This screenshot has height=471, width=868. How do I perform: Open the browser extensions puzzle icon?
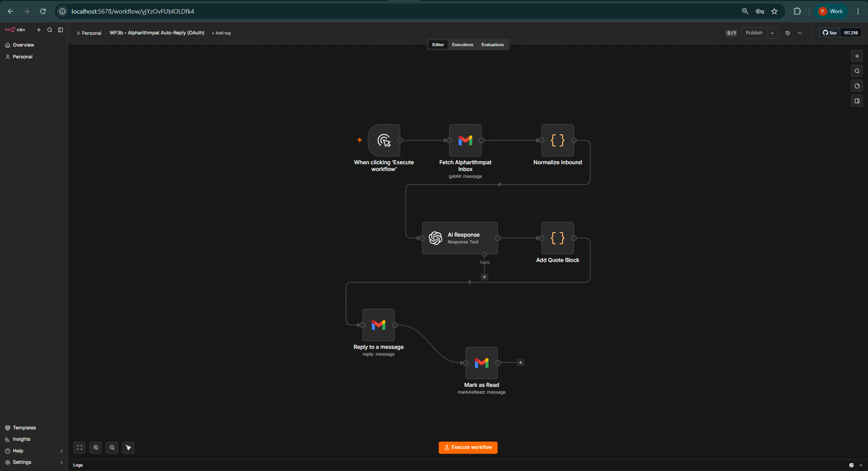tap(797, 11)
